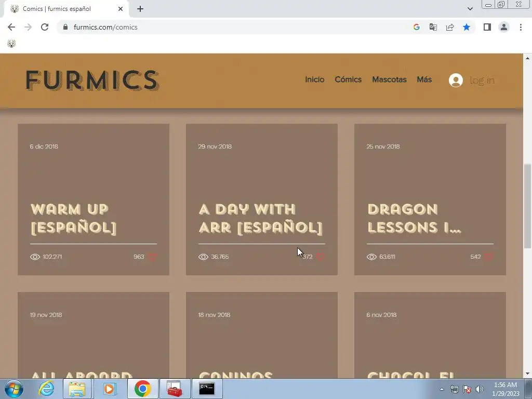Click the eye views icon on A Day With Arr
The width and height of the screenshot is (532, 399).
(203, 257)
